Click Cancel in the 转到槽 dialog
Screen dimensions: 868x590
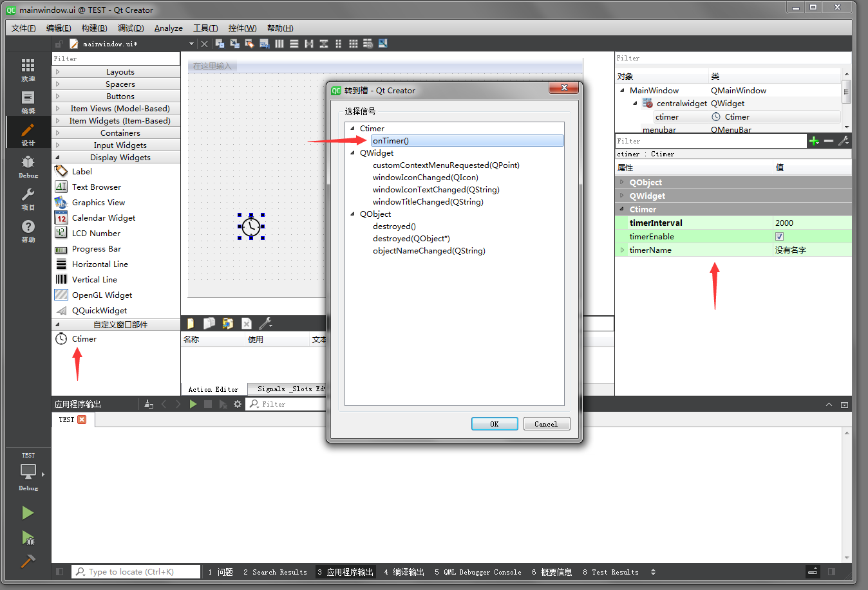click(x=546, y=424)
